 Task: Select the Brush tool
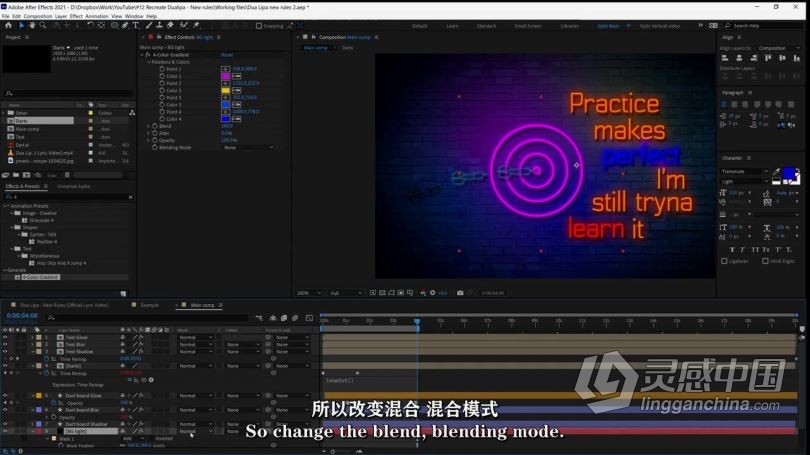click(149, 25)
